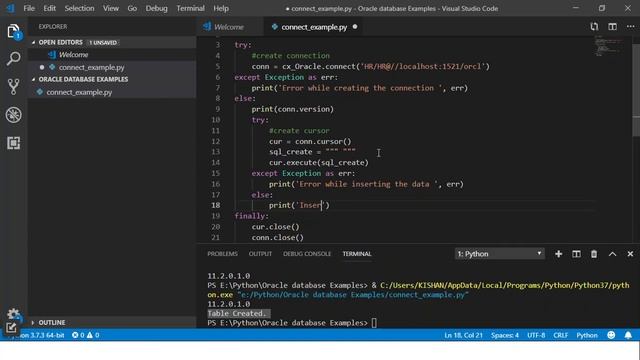640x360 pixels.
Task: Click the Python 3.7.3 64-bit interpreter selector
Action: pyautogui.click(x=39, y=335)
